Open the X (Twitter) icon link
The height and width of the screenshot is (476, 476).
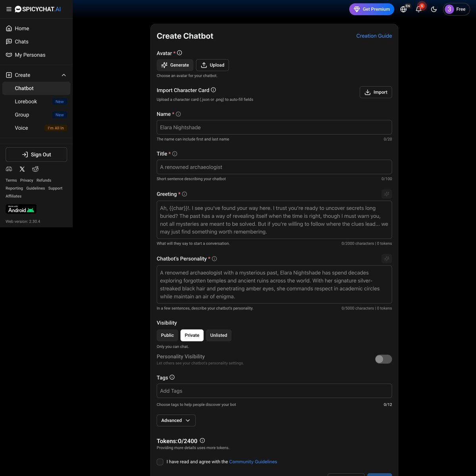pos(22,169)
